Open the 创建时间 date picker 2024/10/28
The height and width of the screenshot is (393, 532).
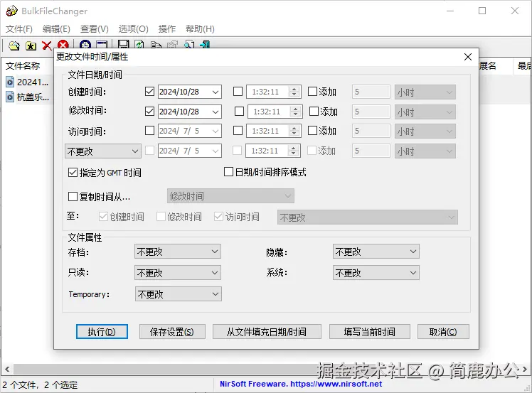(x=215, y=92)
